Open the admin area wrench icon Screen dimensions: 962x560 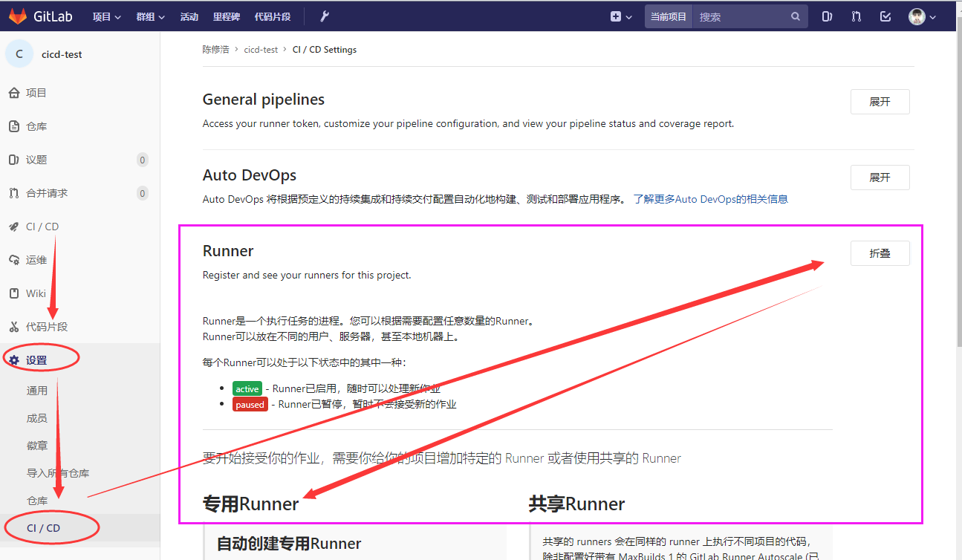coord(324,16)
